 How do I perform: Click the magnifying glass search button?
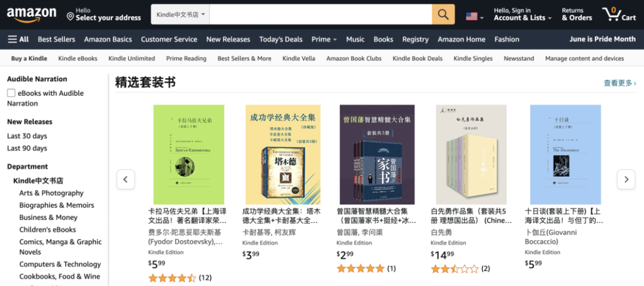tap(443, 14)
